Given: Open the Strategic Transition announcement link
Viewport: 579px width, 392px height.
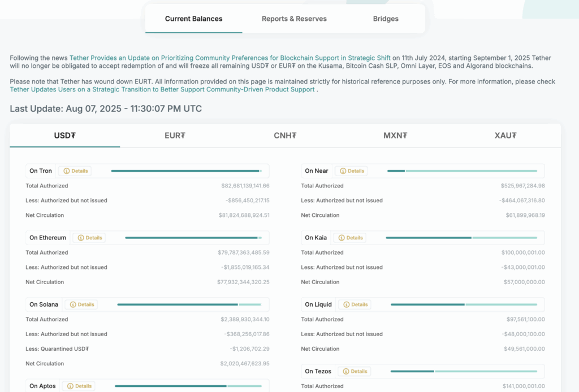Looking at the screenshot, I should tap(162, 89).
